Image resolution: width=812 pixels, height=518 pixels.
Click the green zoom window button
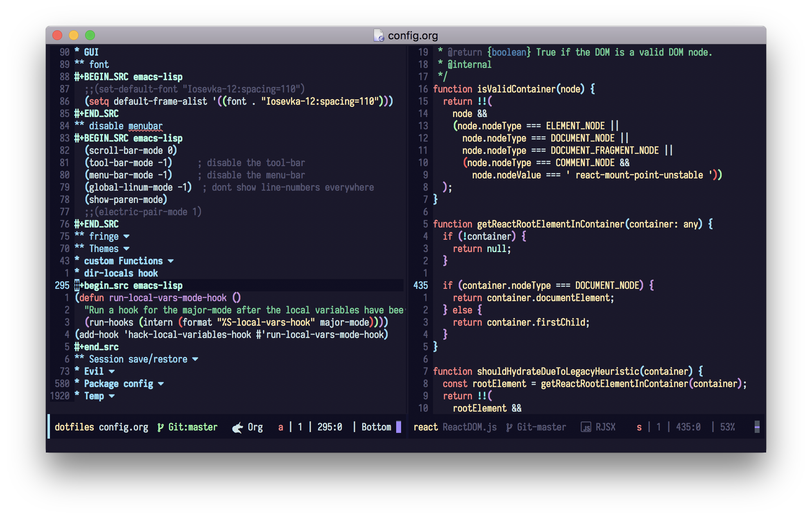90,36
